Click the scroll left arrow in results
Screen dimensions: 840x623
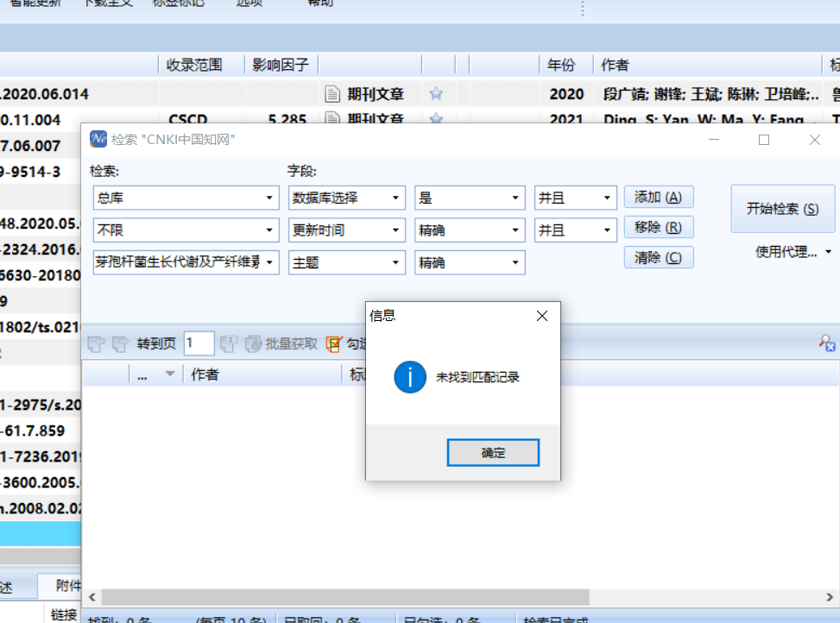[x=92, y=597]
